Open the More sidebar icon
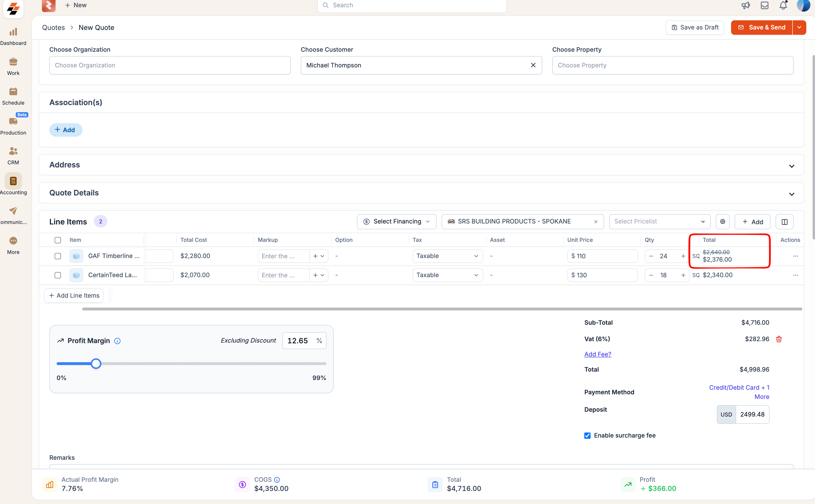Image resolution: width=815 pixels, height=504 pixels. click(13, 241)
